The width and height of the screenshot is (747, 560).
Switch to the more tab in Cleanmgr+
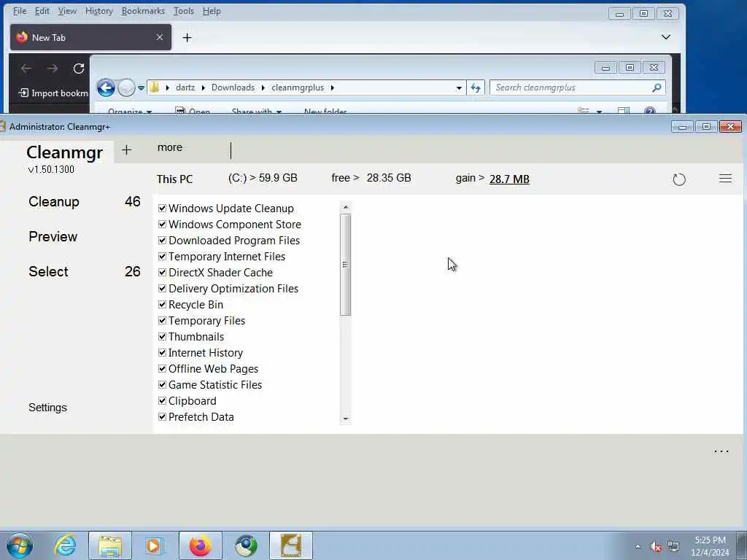[x=170, y=147]
